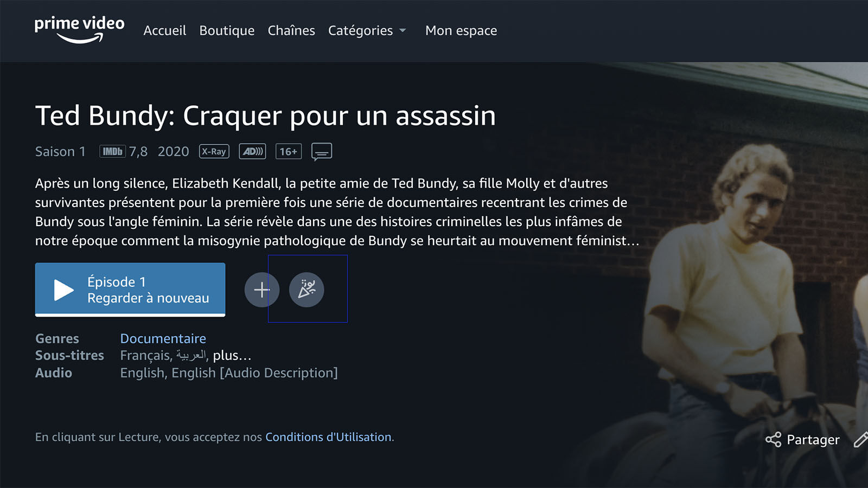The height and width of the screenshot is (488, 868).
Task: Open Conditions d'Utilisation link
Action: [328, 437]
